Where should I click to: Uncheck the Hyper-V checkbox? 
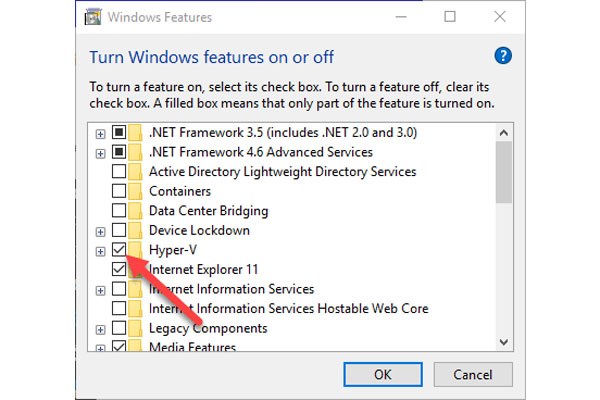[x=119, y=250]
